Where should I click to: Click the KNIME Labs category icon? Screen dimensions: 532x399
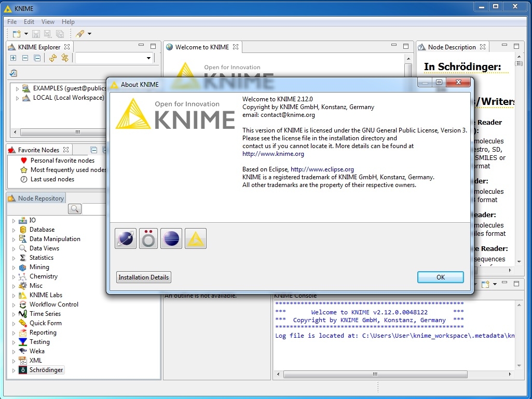[x=23, y=295]
